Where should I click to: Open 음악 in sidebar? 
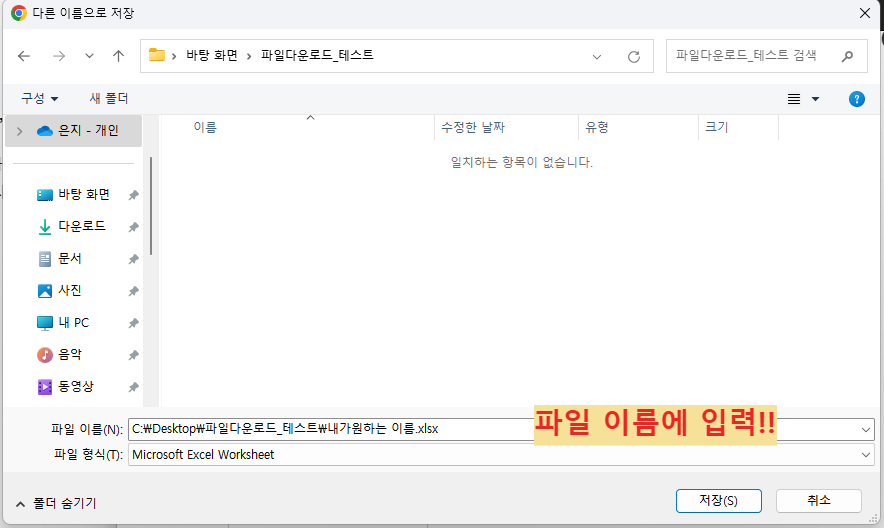60,355
